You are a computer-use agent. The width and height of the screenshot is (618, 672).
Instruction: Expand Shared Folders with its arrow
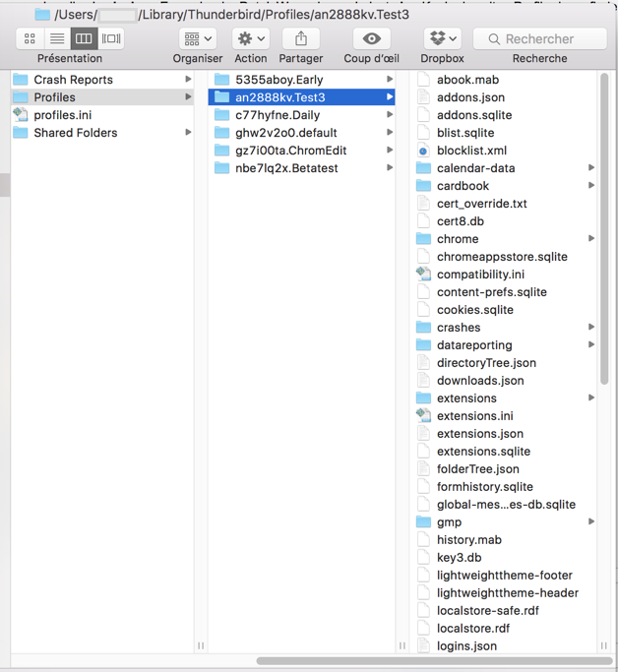pyautogui.click(x=188, y=133)
